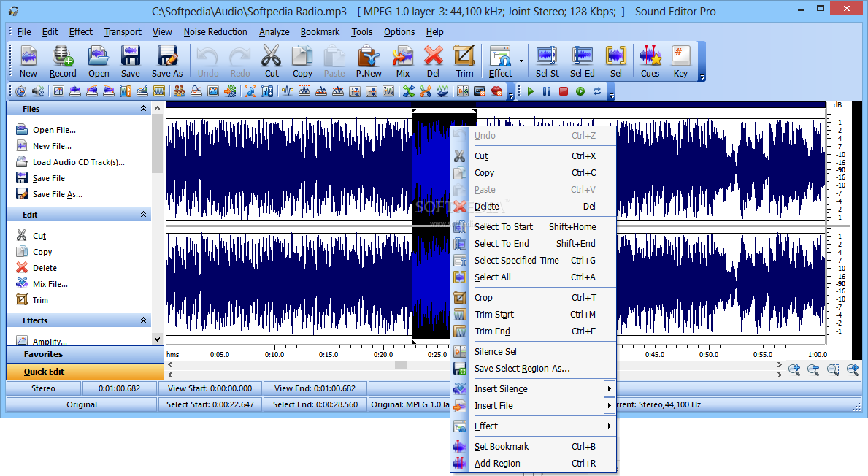Viewport: 868px width, 476px height.
Task: Open the Effect toolbar dropdown arrow
Action: [x=521, y=61]
